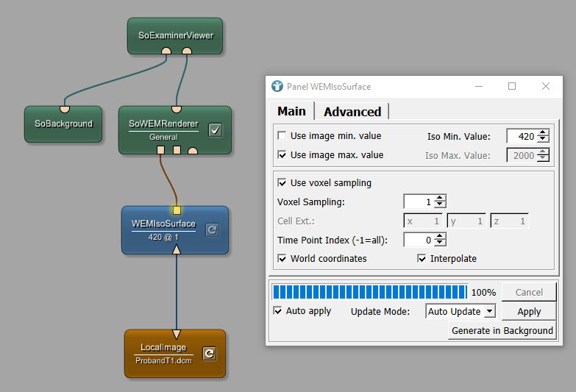Click the WEMIsoSurface refresh icon
The height and width of the screenshot is (392, 576).
point(212,229)
